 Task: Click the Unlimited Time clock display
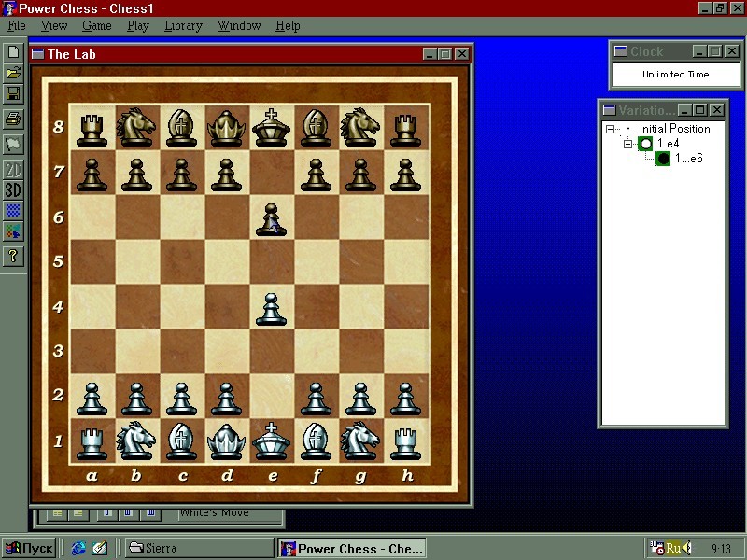675,75
